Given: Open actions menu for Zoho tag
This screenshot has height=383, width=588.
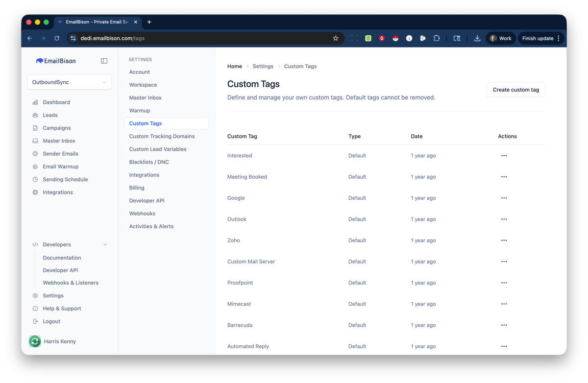Looking at the screenshot, I should [504, 240].
